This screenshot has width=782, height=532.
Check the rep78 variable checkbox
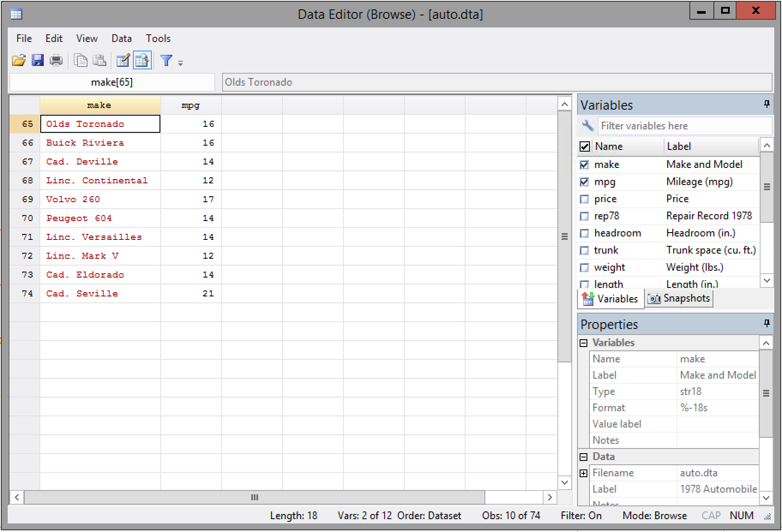pos(584,216)
